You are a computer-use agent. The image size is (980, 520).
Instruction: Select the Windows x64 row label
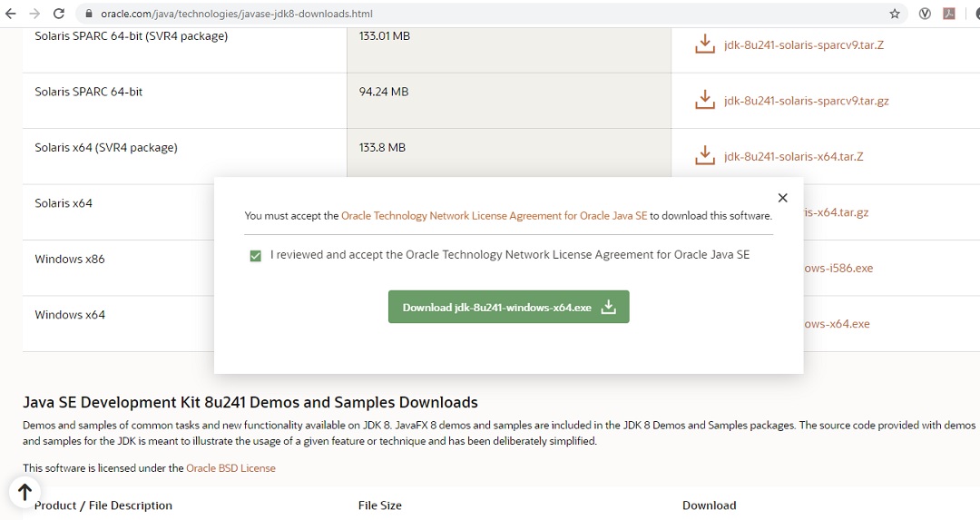(x=70, y=314)
